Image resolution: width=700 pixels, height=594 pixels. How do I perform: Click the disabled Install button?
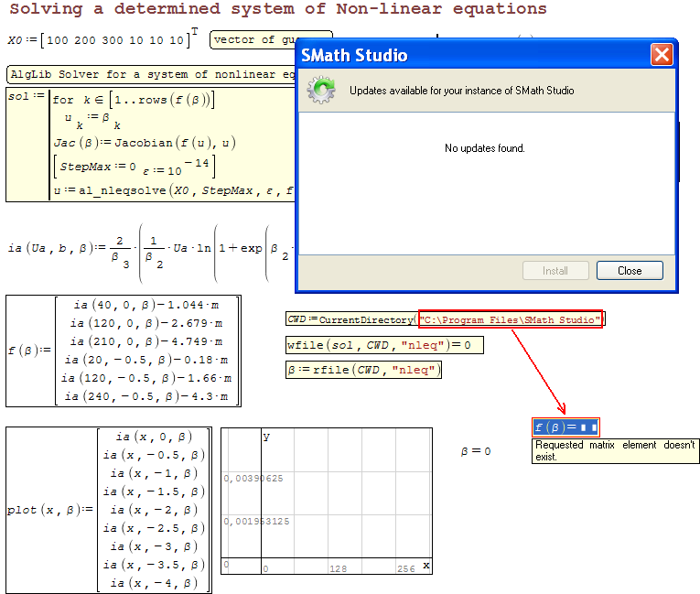[x=555, y=271]
